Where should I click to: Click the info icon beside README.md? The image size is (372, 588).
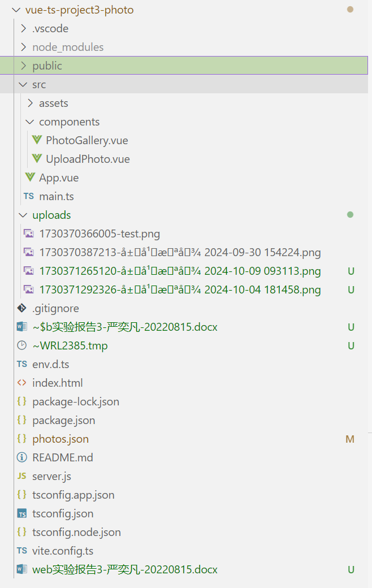pyautogui.click(x=22, y=457)
